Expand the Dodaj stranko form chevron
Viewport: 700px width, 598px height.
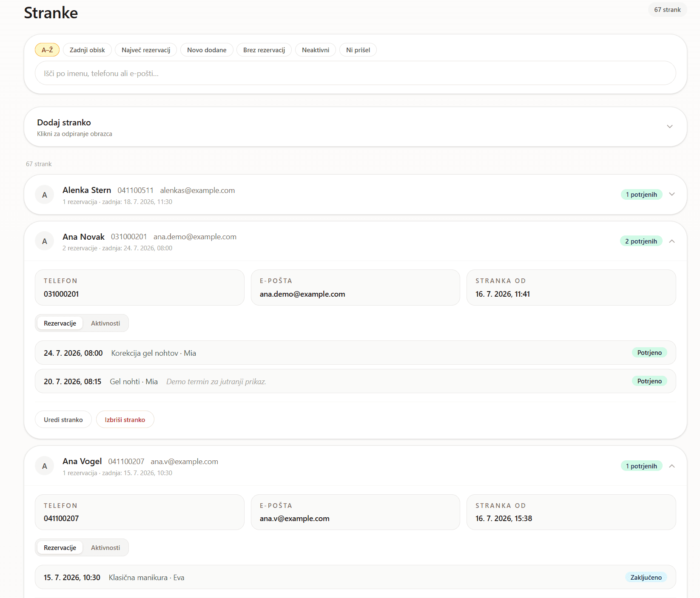click(x=670, y=127)
